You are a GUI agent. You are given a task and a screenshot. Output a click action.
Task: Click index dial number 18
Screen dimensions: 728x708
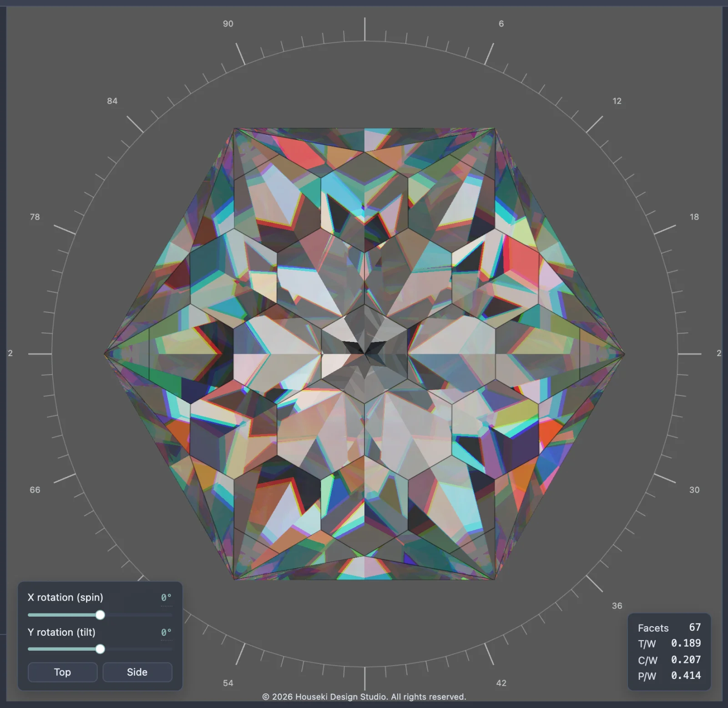[x=694, y=217]
